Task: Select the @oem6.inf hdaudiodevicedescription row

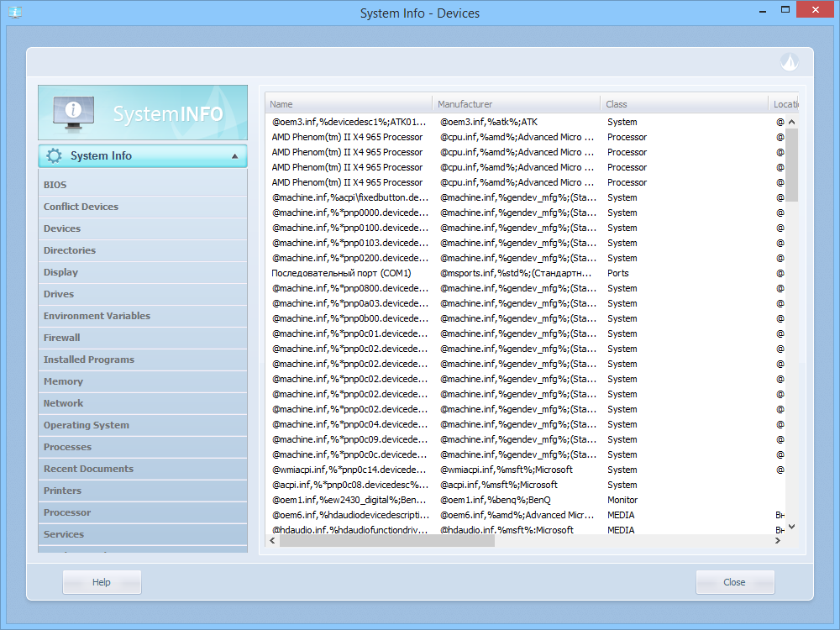Action: (x=525, y=515)
